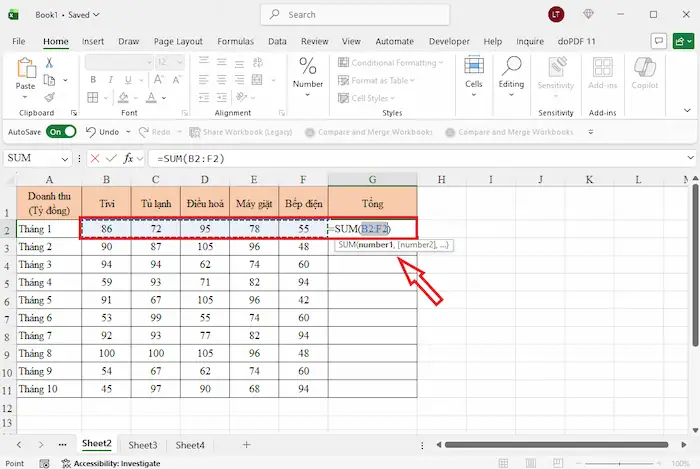Expand the Name Box dropdown arrow
Viewport: 700px width, 469px height.
(x=66, y=158)
